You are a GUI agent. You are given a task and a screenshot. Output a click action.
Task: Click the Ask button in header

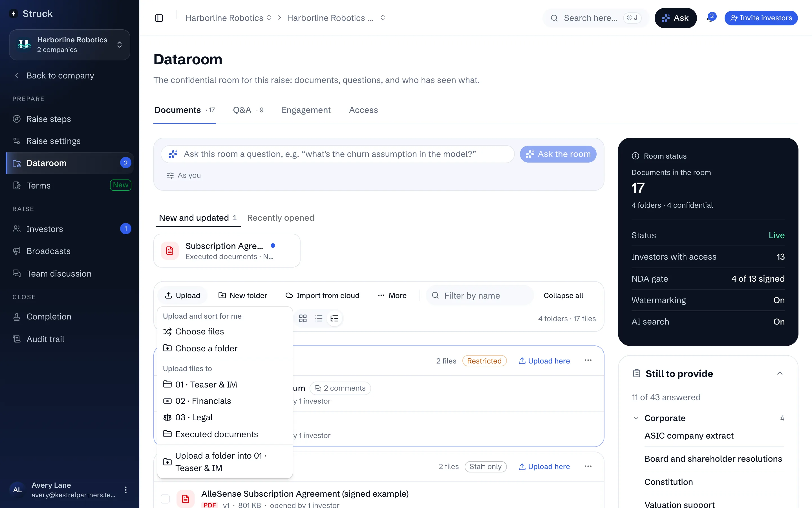click(x=676, y=18)
